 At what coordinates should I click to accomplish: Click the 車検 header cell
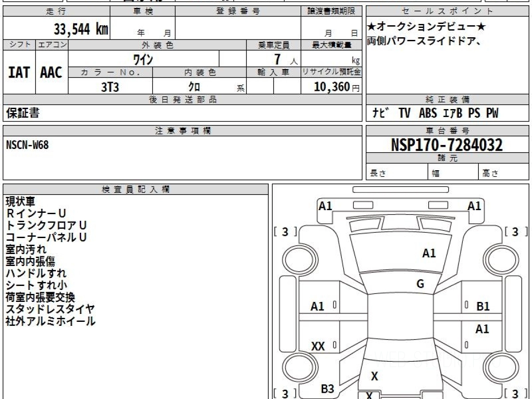coord(143,11)
